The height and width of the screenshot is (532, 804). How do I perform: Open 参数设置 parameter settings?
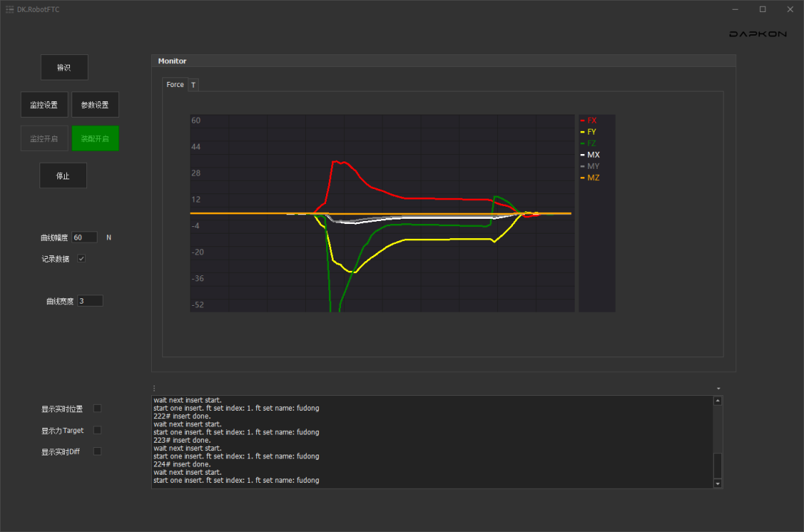[95, 105]
